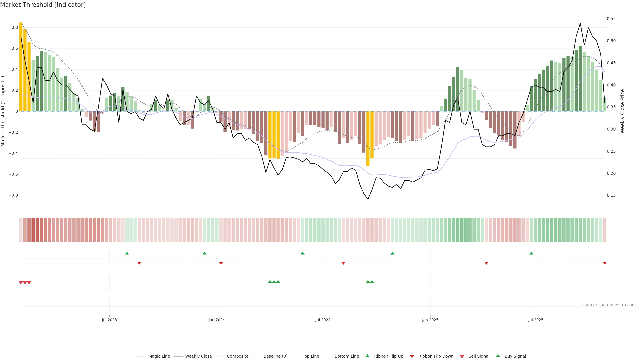
Task: Click the Ribbon Flip Up legend triangle icon
Action: (367, 356)
